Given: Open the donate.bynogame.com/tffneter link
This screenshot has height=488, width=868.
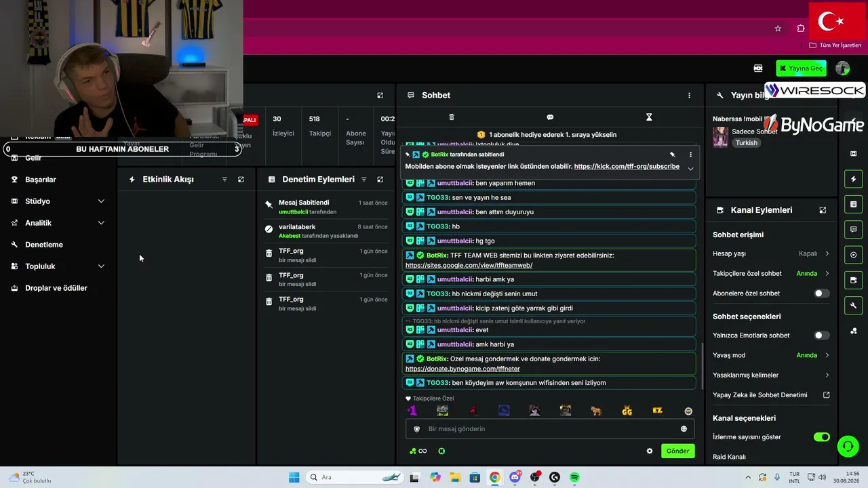Looking at the screenshot, I should 462,369.
